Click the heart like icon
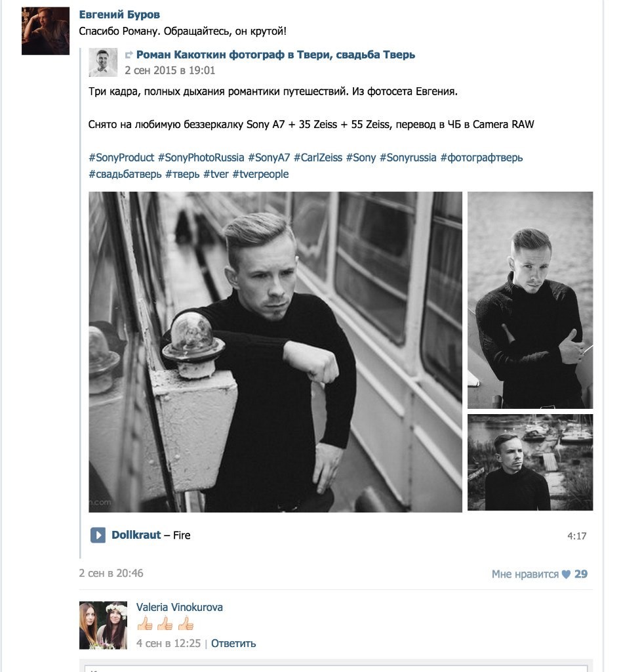This screenshot has width=640, height=672. click(566, 574)
